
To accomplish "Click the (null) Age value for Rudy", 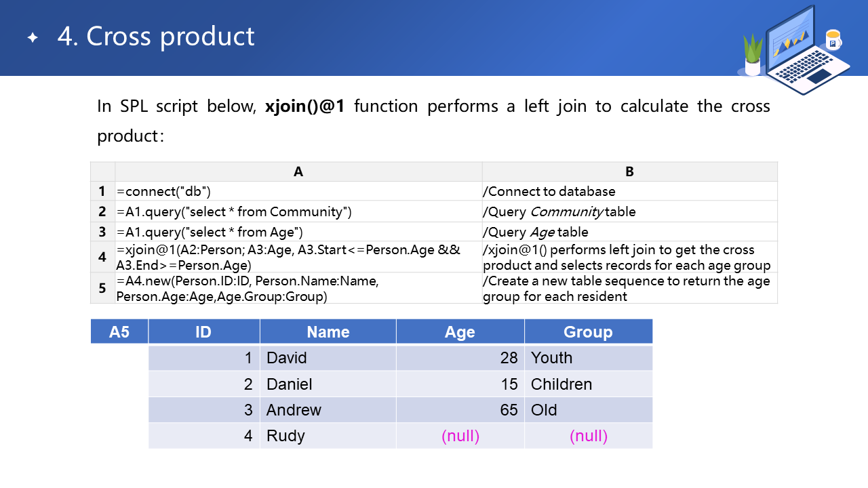I will 460,436.
